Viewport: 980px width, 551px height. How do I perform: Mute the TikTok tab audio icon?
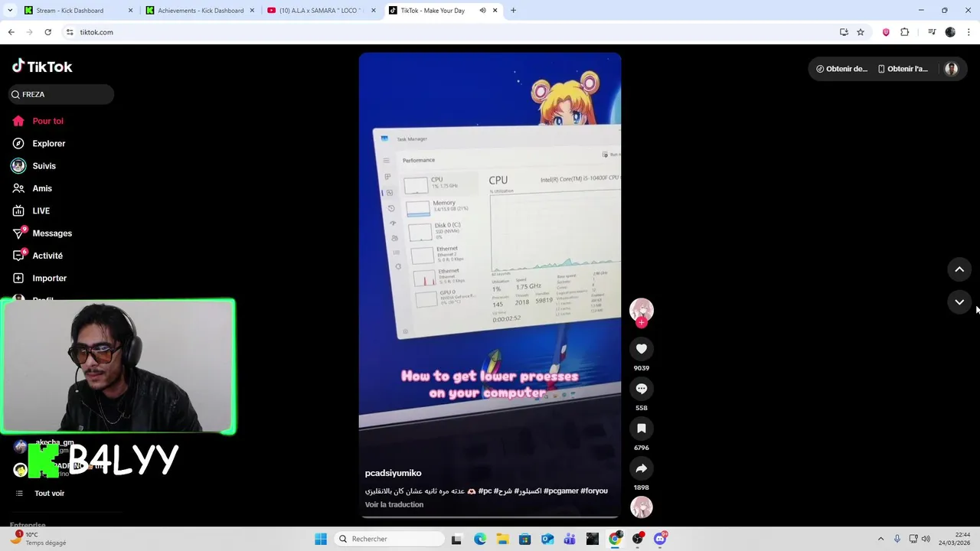482,11
